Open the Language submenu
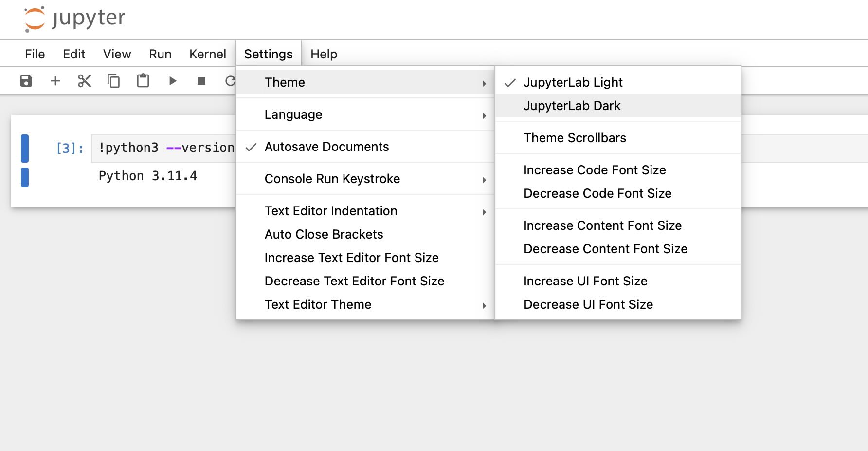 coord(293,114)
